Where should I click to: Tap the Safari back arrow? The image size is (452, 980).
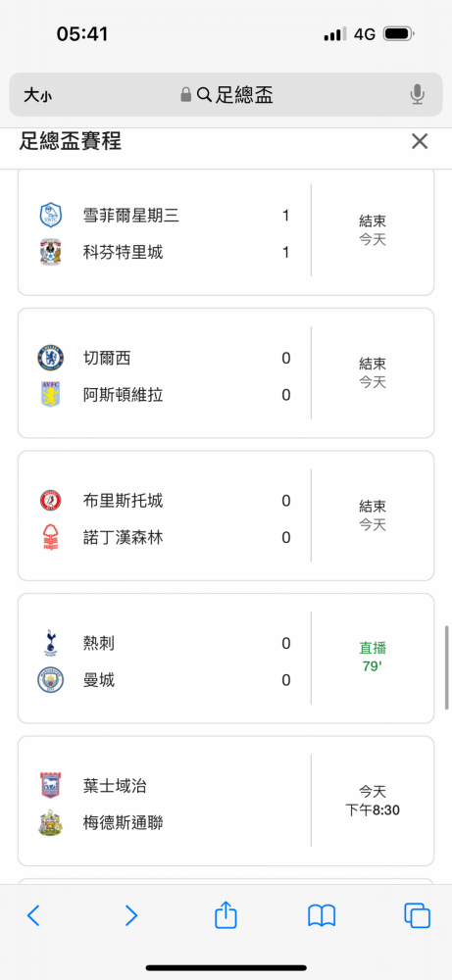33,915
